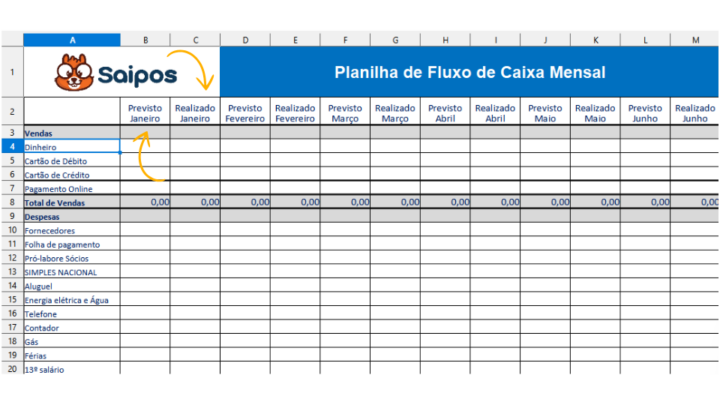Select the Previsto Abril header cell
Image resolution: width=720 pixels, height=405 pixels.
pyautogui.click(x=445, y=113)
